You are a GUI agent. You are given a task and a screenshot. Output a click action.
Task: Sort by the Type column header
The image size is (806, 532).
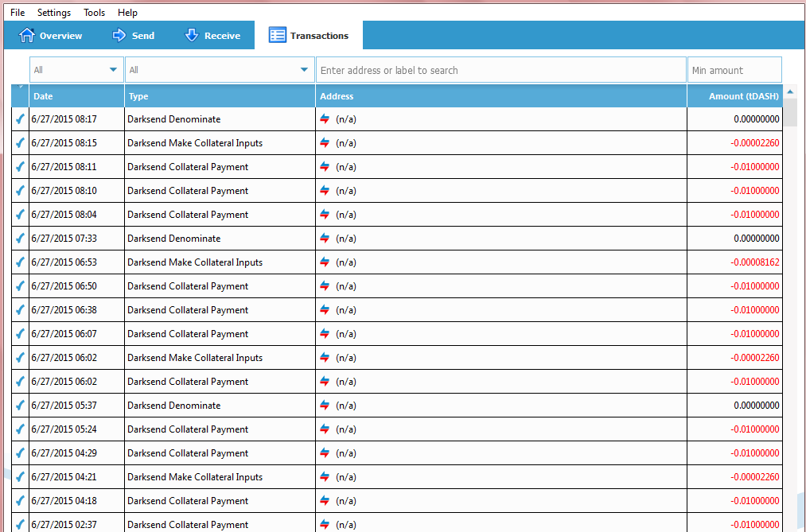pos(220,96)
